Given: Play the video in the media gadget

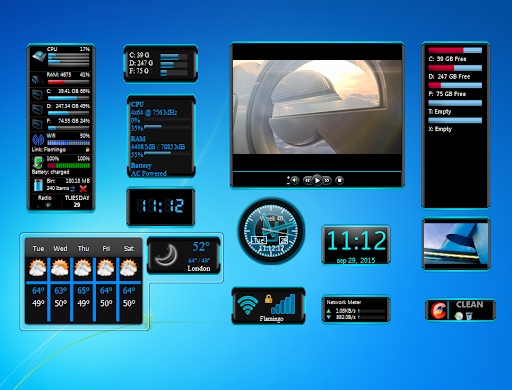Looking at the screenshot, I should coord(317,180).
